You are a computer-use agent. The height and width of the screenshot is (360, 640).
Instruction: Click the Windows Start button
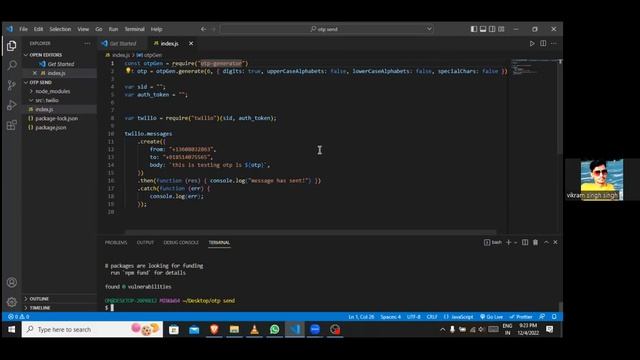[x=11, y=329]
